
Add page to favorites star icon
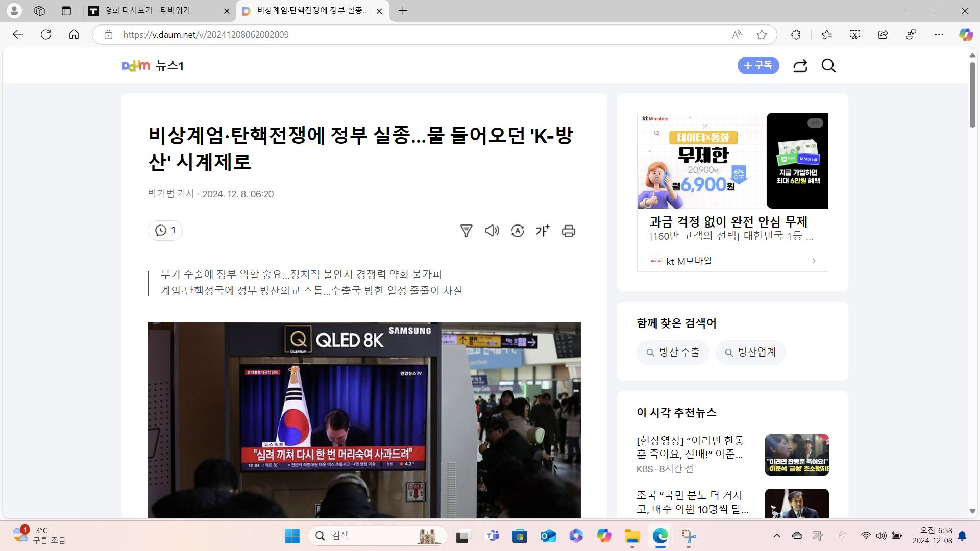[762, 35]
